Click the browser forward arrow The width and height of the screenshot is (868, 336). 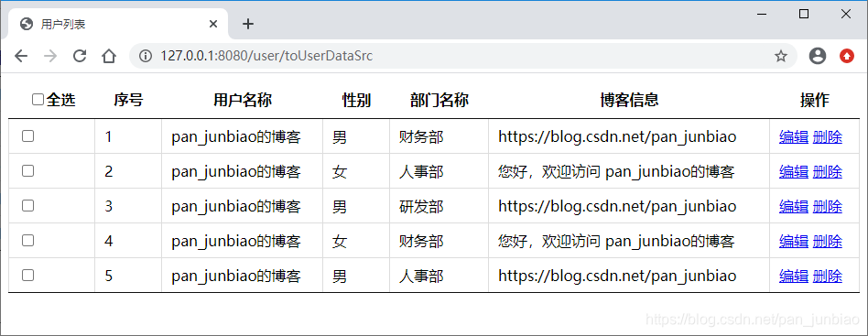50,56
